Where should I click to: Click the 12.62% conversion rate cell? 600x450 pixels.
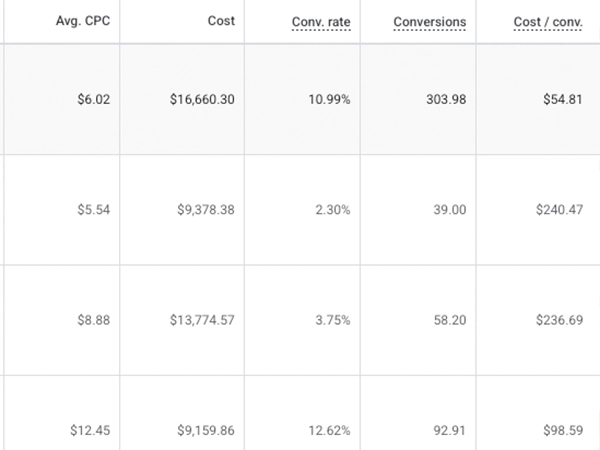327,430
